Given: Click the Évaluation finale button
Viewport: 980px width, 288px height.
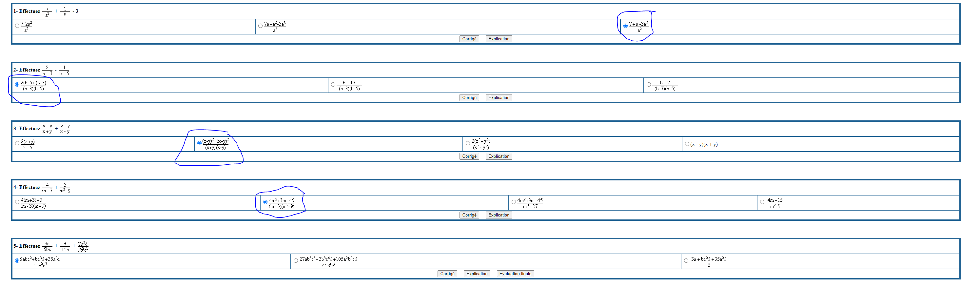Looking at the screenshot, I should [x=515, y=274].
